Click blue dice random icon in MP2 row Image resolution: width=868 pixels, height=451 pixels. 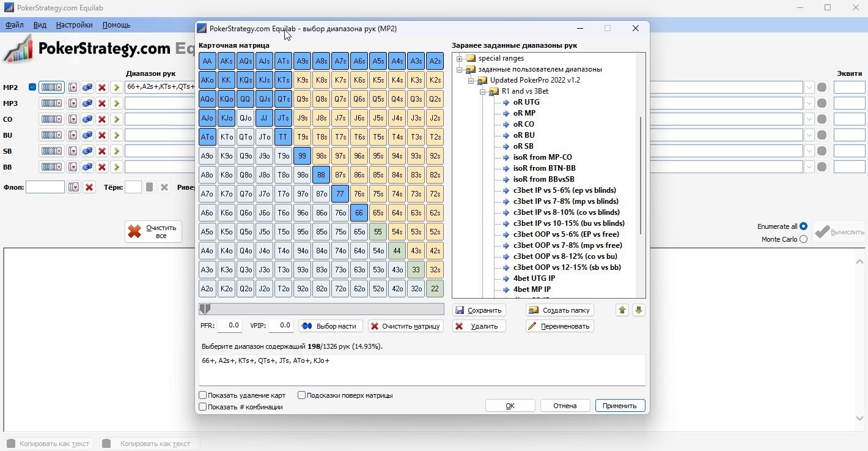tap(87, 88)
